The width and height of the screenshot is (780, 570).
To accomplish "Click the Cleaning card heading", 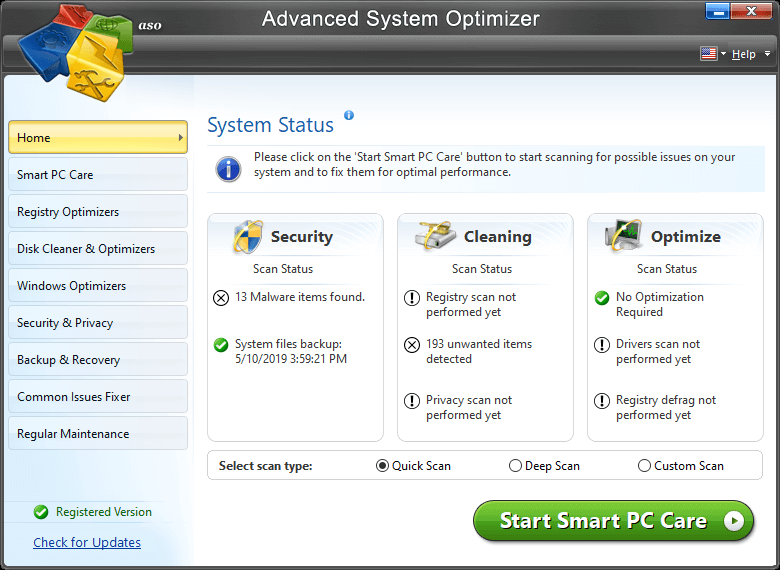I will pyautogui.click(x=497, y=237).
